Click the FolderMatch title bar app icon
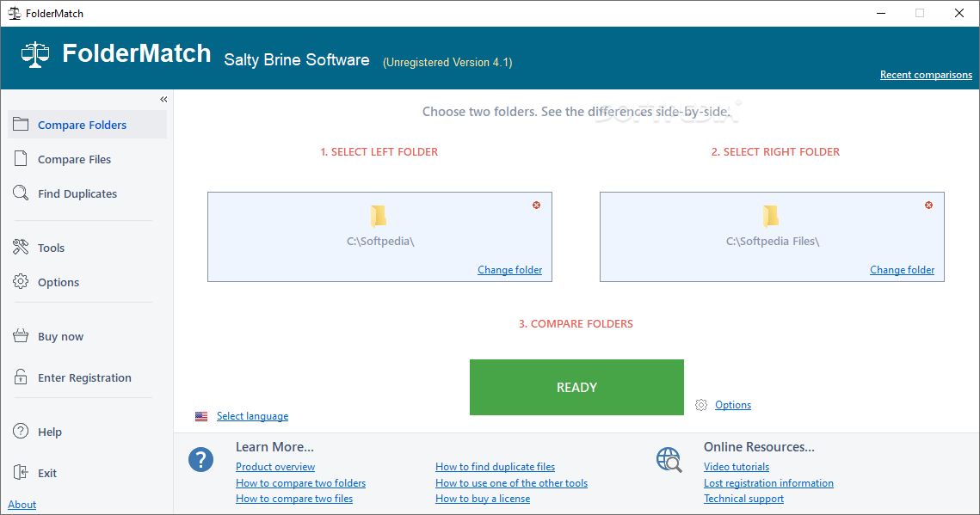 (15, 13)
